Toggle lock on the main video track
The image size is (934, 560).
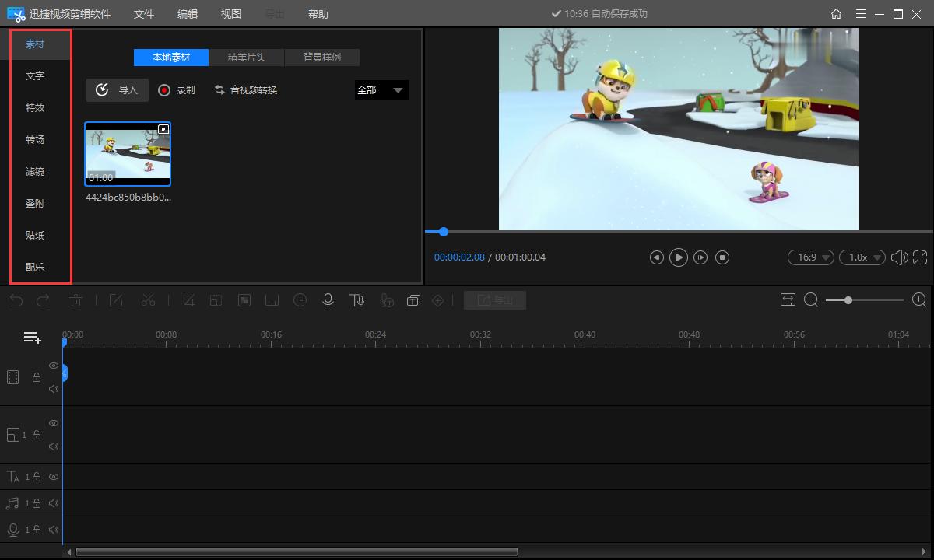[x=37, y=377]
